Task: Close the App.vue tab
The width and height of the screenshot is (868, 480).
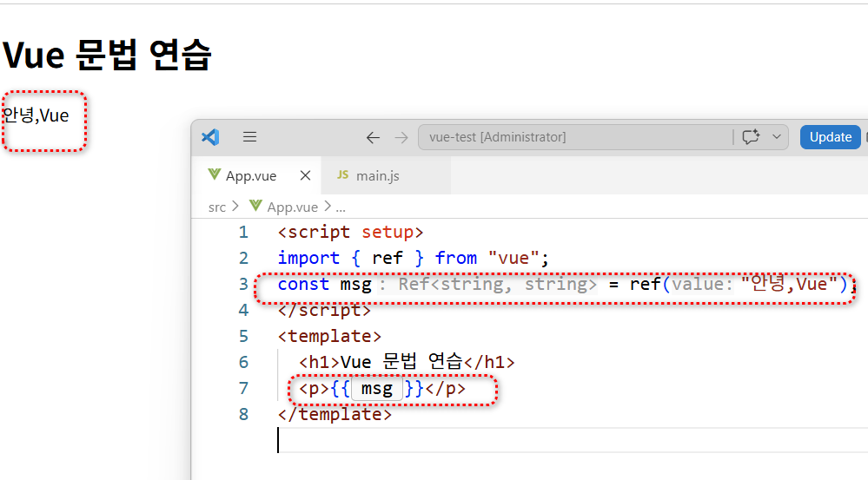Action: pyautogui.click(x=305, y=175)
